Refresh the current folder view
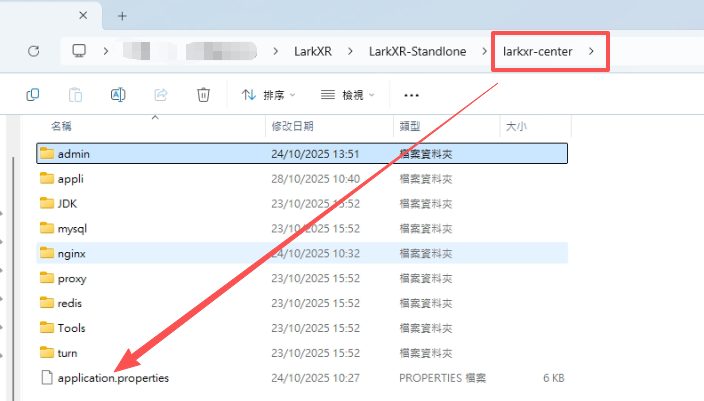 (33, 50)
